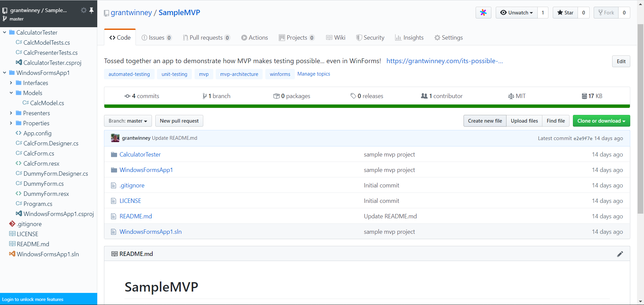Click grantwinney's avatar thumbnail in commit bar
Screen dimensions: 644x305
[115, 138]
